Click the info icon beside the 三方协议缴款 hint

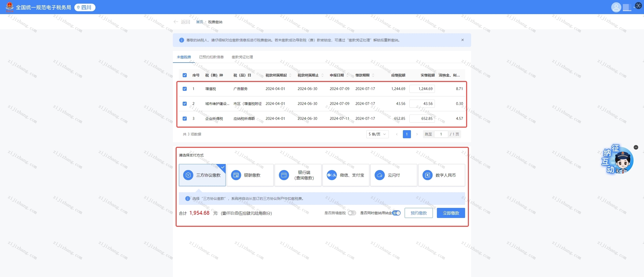[187, 199]
